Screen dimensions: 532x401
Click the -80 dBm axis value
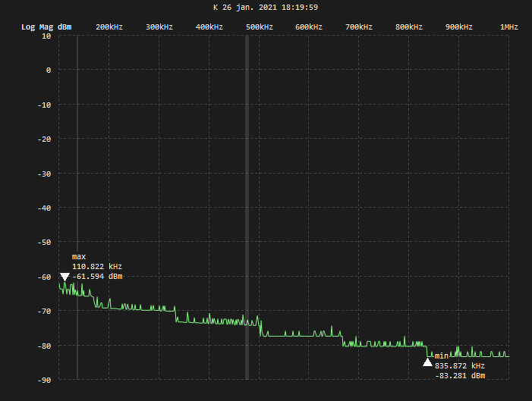click(x=45, y=346)
